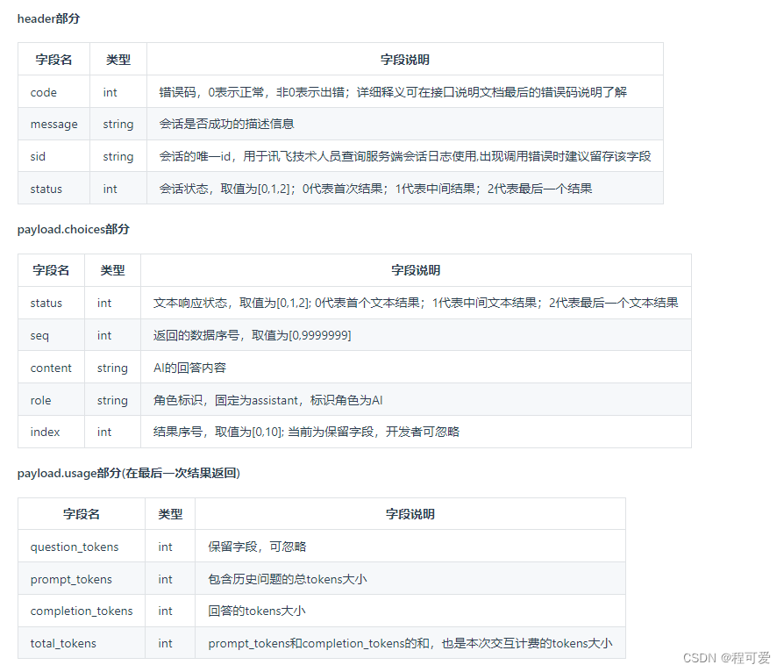
Task: Select the 'total_tokens' cell
Action: tap(82, 643)
